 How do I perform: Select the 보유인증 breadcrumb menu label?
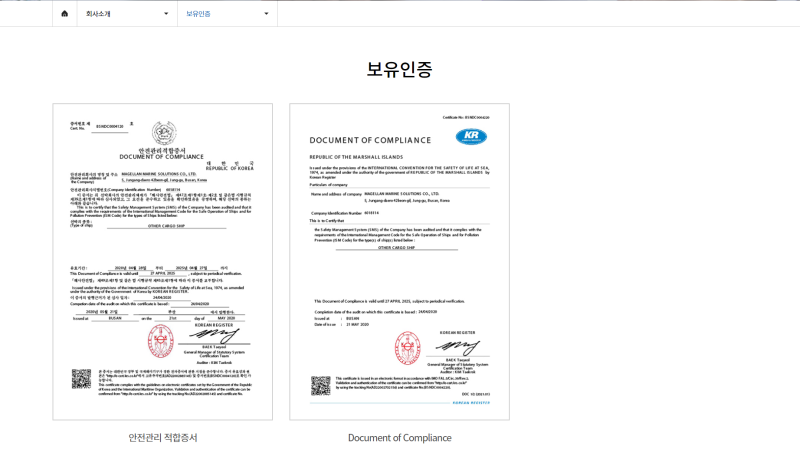click(x=199, y=14)
